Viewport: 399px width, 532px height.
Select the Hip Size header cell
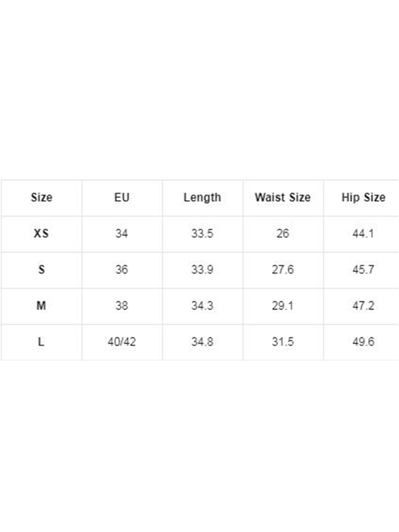pyautogui.click(x=363, y=197)
